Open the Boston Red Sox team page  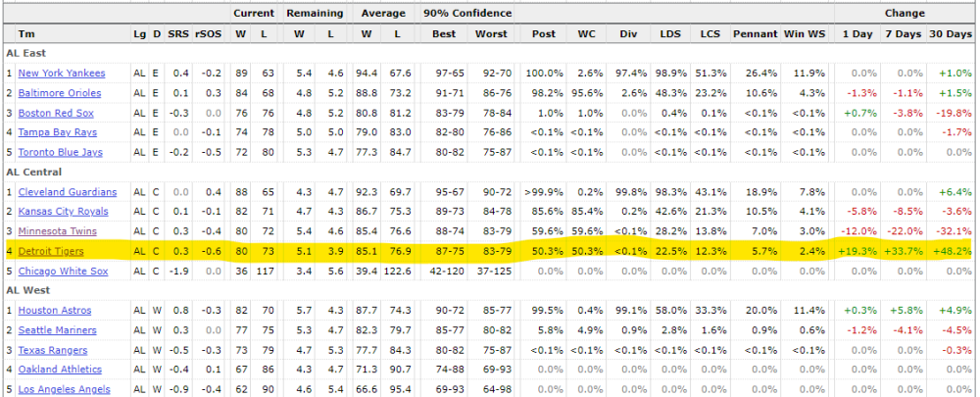(54, 113)
